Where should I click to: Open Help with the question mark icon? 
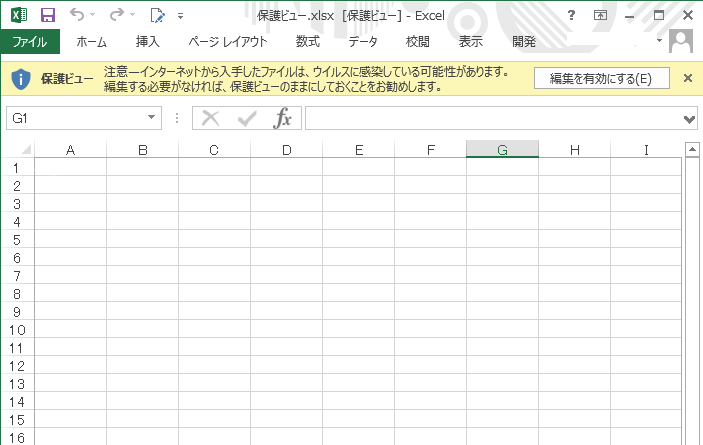click(571, 15)
